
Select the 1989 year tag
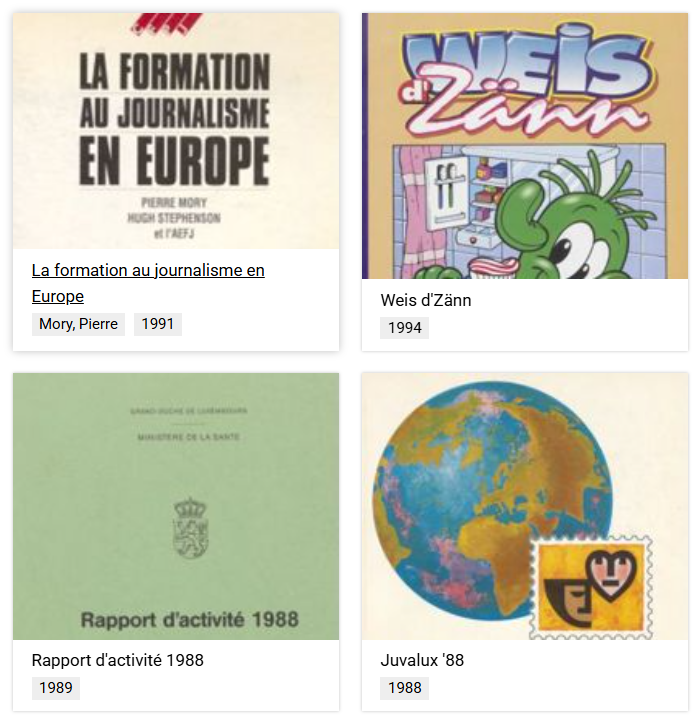pos(55,688)
